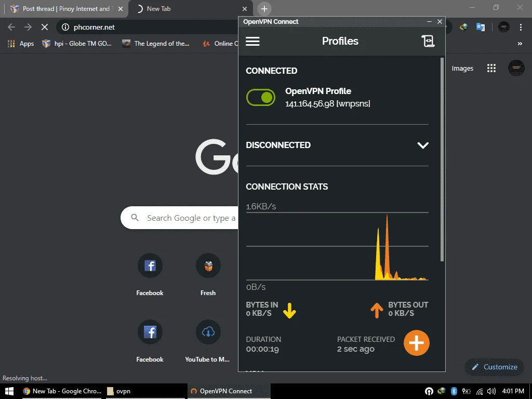
Task: Open Google Images link
Action: point(462,68)
